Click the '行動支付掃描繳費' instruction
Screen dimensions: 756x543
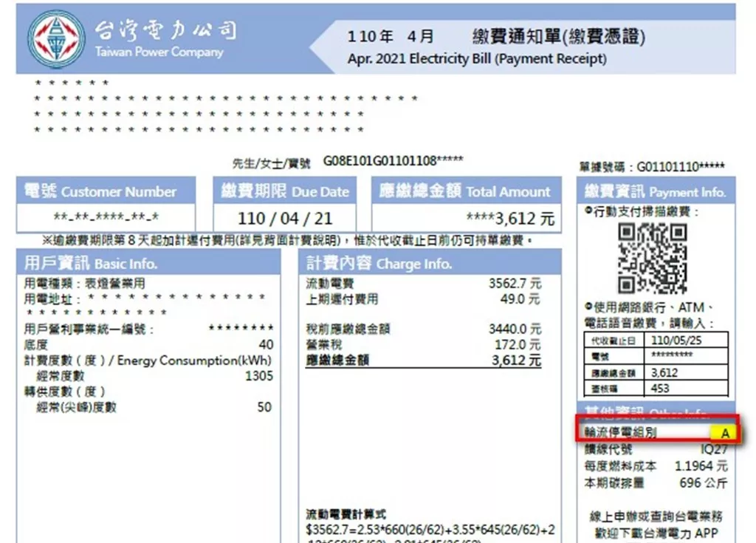[x=642, y=211]
